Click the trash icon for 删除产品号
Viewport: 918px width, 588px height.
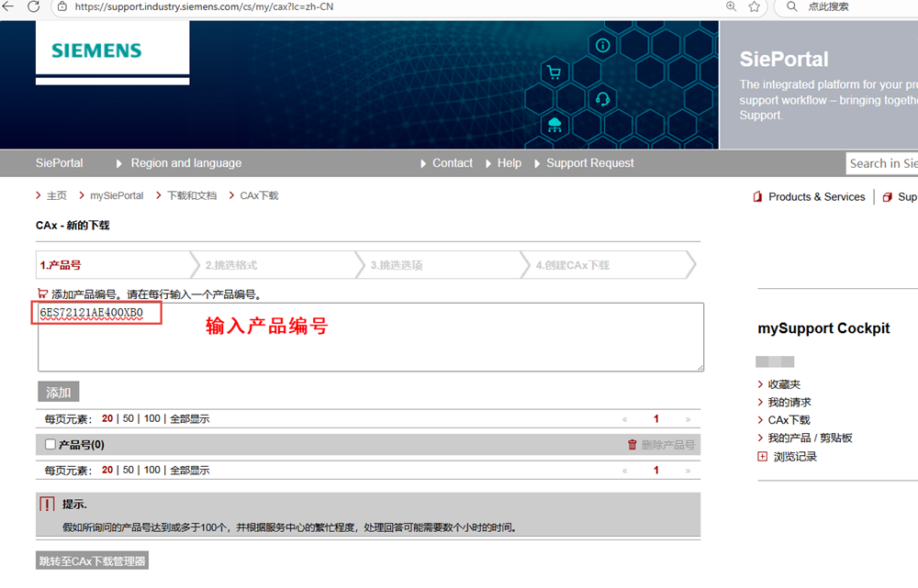(x=632, y=445)
